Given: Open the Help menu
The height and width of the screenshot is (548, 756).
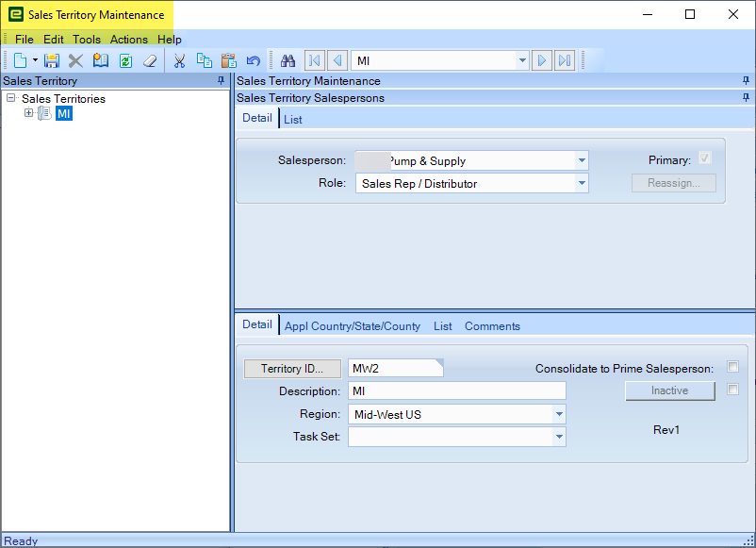Looking at the screenshot, I should pyautogui.click(x=170, y=39).
